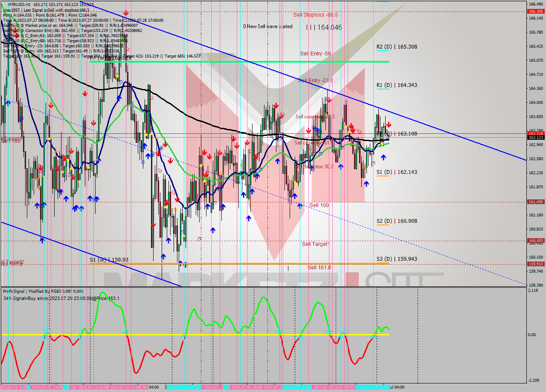Click the R2 (D) 165.308 pivot label
This screenshot has height=392, width=546.
point(396,47)
